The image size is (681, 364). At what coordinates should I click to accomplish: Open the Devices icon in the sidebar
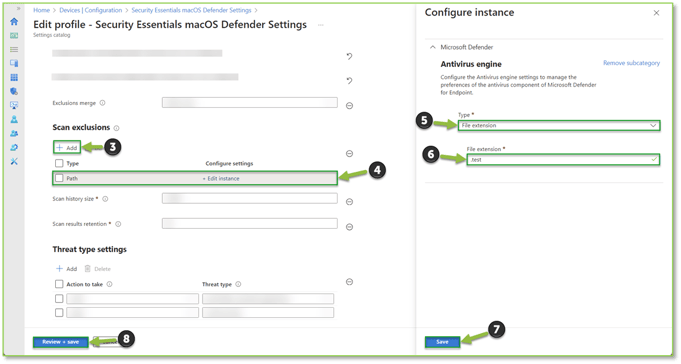(14, 63)
